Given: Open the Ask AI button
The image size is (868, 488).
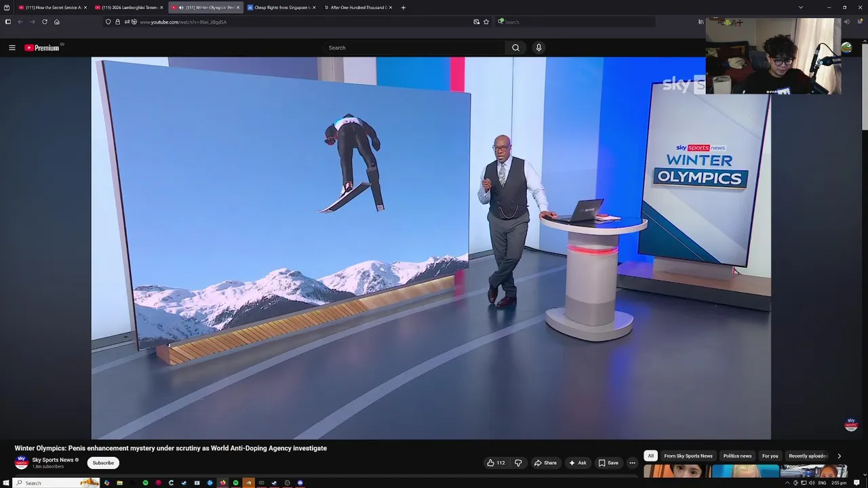Looking at the screenshot, I should point(577,463).
